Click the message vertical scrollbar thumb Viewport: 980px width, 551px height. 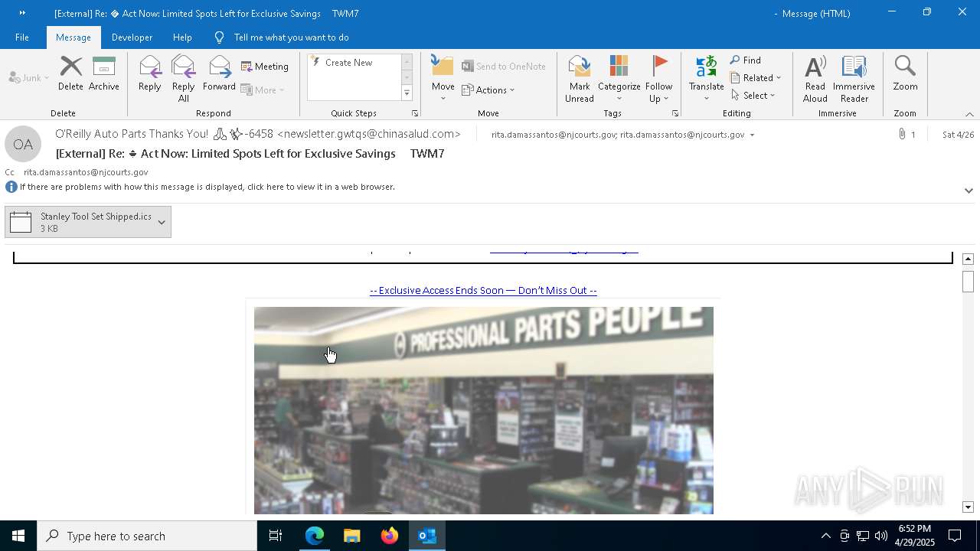point(968,282)
